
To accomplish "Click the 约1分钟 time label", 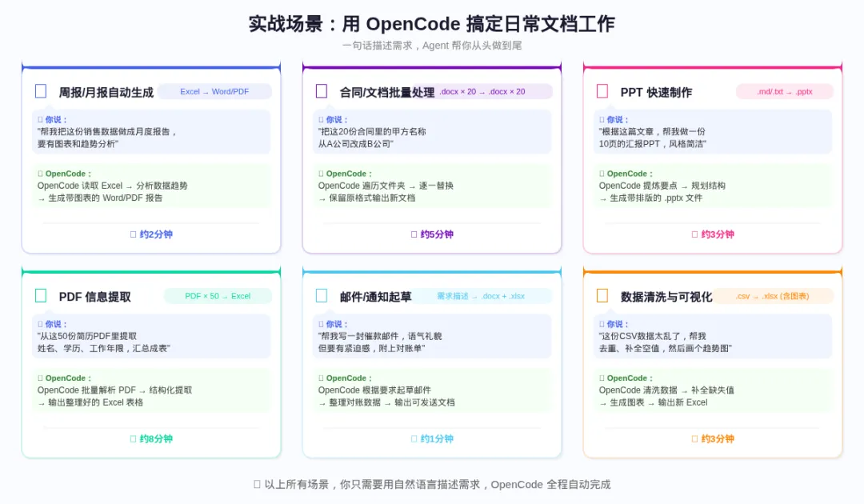I will (432, 438).
